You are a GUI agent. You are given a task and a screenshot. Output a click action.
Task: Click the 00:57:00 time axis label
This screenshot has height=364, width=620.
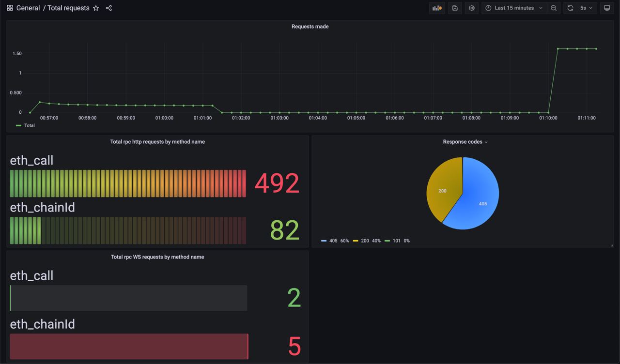coord(49,118)
